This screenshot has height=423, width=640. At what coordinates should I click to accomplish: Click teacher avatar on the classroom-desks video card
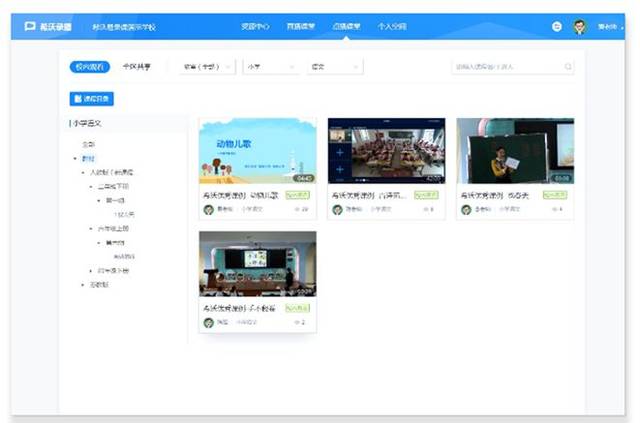coord(338,209)
